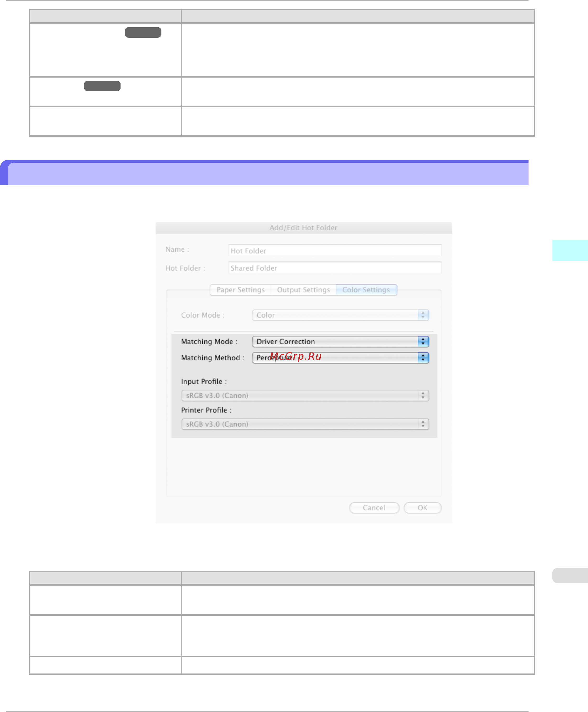Click the Hot Folder path field
588x712 pixels.
tap(335, 268)
